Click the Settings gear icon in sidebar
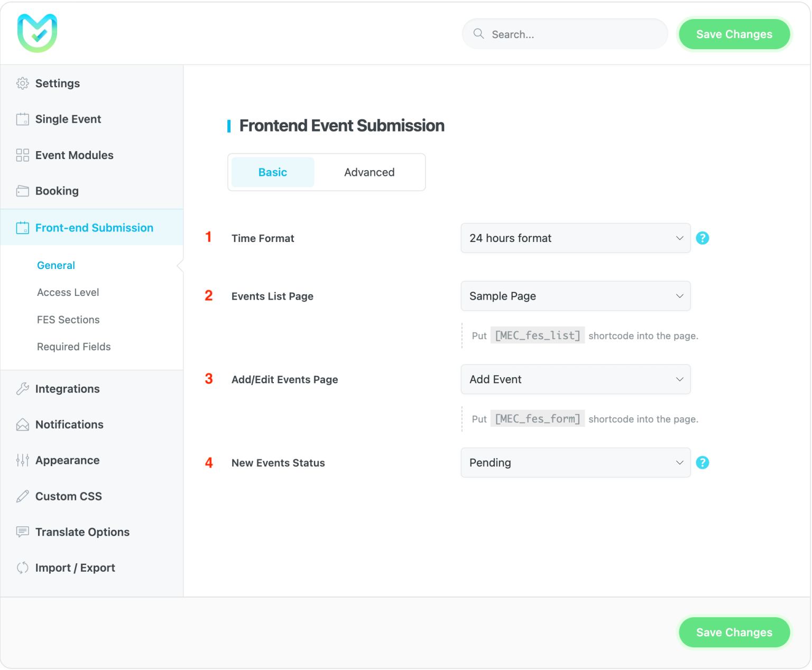 pos(22,83)
